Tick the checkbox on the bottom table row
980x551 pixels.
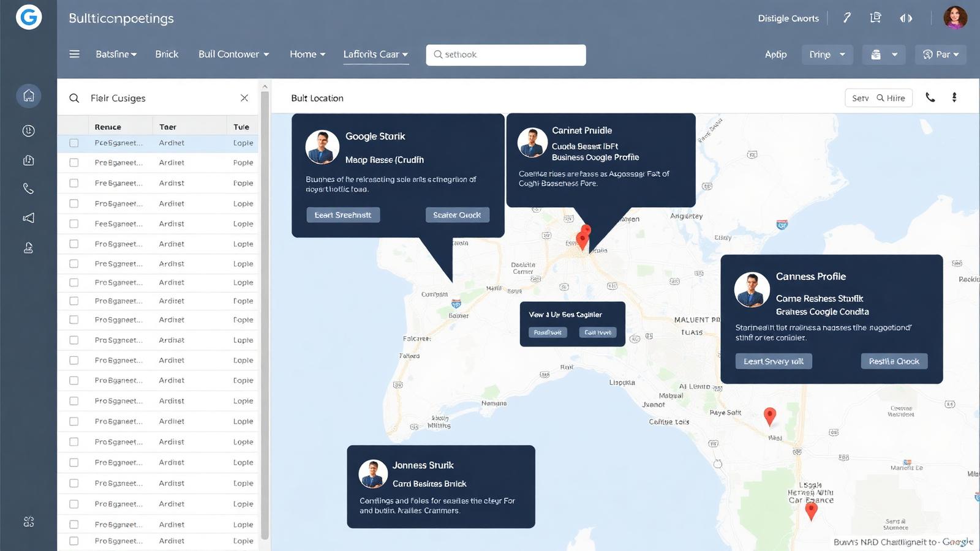(74, 541)
